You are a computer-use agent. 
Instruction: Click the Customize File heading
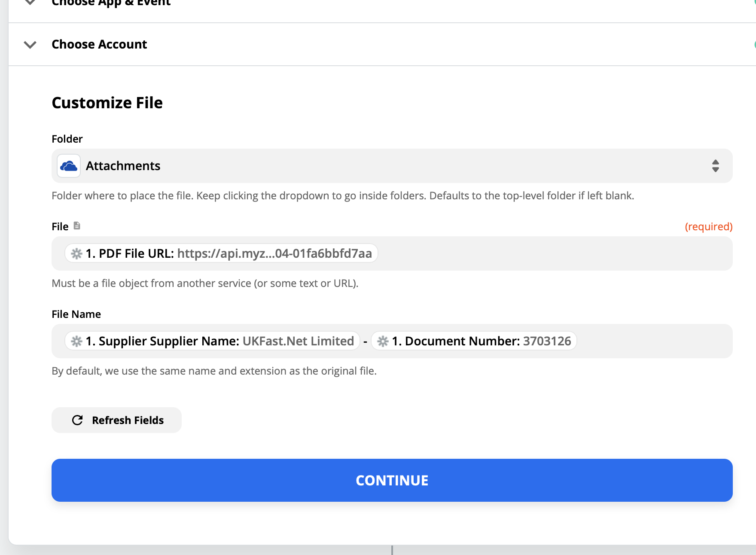click(107, 103)
